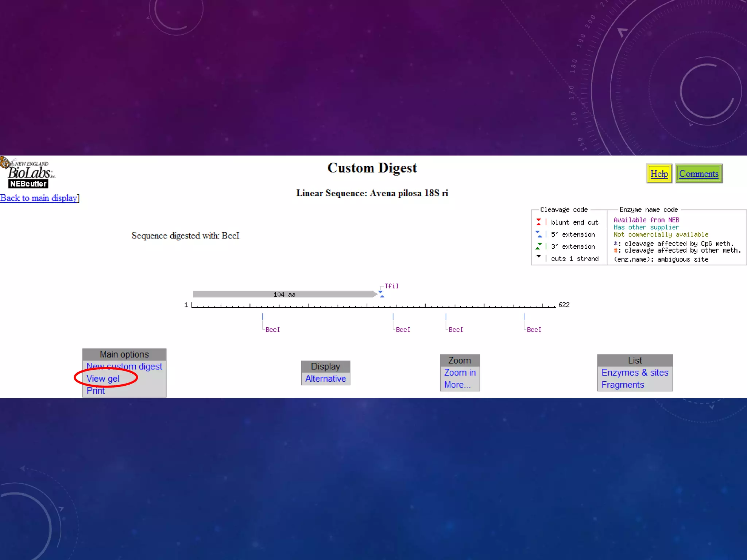List Enzymes & sites
This screenshot has height=560, width=747.
click(x=635, y=373)
